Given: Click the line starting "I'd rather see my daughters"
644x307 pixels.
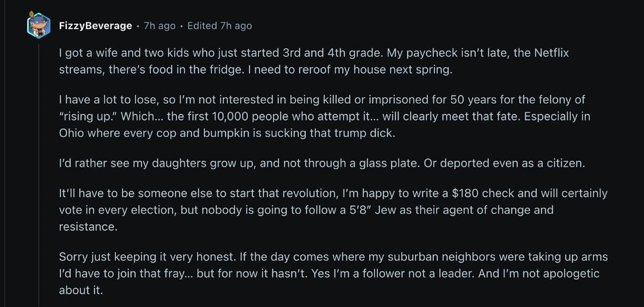Looking at the screenshot, I should tap(321, 163).
